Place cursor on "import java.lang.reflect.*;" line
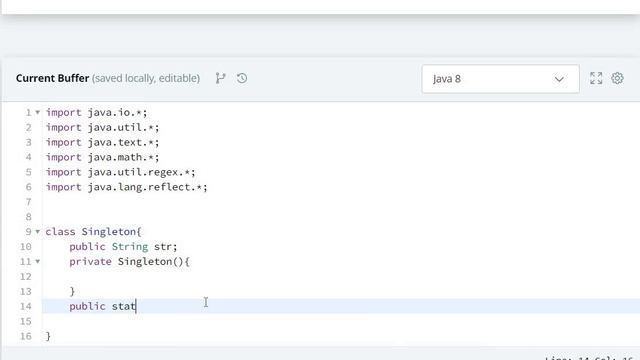The image size is (640, 360). click(x=127, y=187)
